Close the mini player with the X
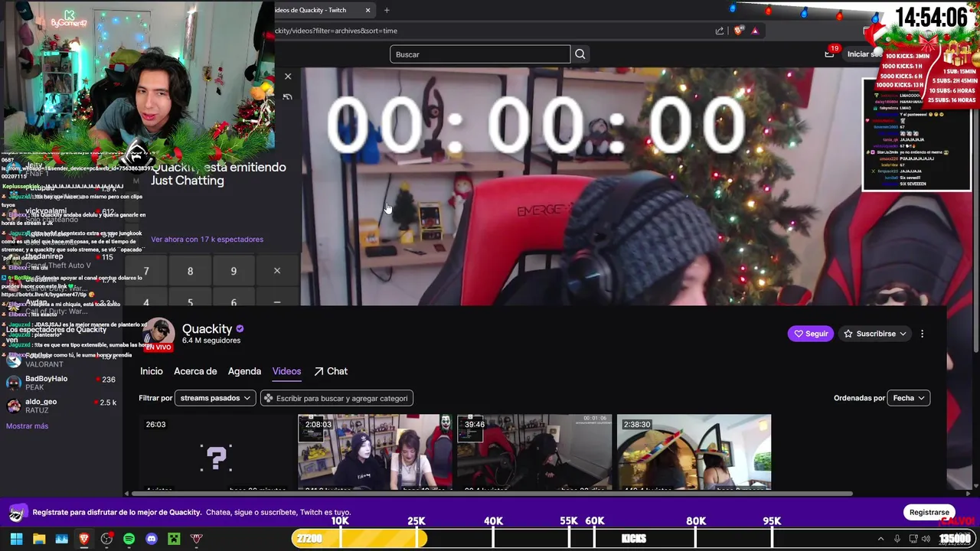The image size is (980, 551). 288,77
